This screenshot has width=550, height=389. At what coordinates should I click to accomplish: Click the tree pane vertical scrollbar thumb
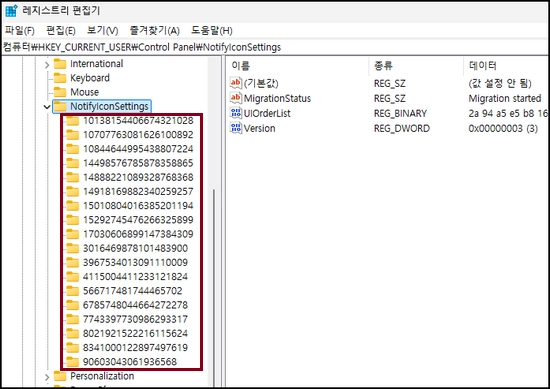click(214, 288)
